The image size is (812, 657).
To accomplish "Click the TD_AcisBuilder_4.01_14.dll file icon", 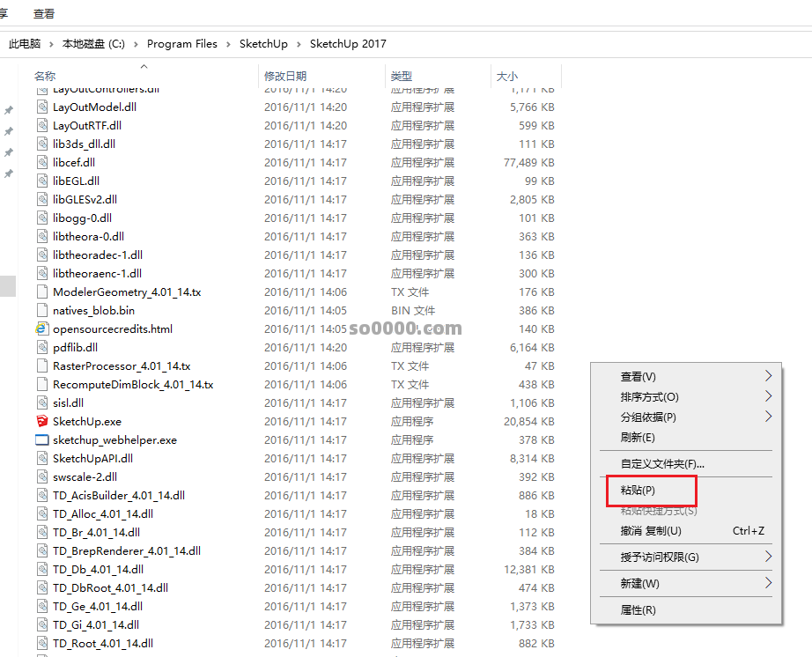I will (x=42, y=496).
